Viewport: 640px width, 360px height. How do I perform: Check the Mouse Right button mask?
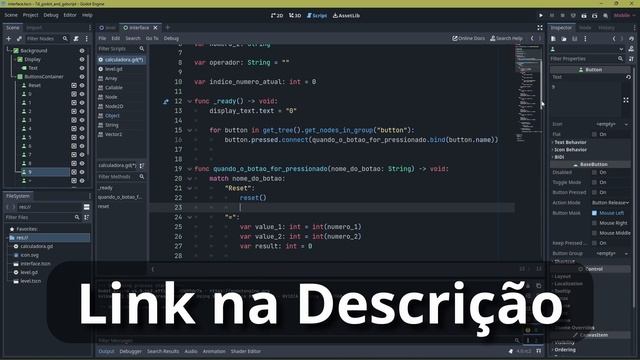(595, 223)
